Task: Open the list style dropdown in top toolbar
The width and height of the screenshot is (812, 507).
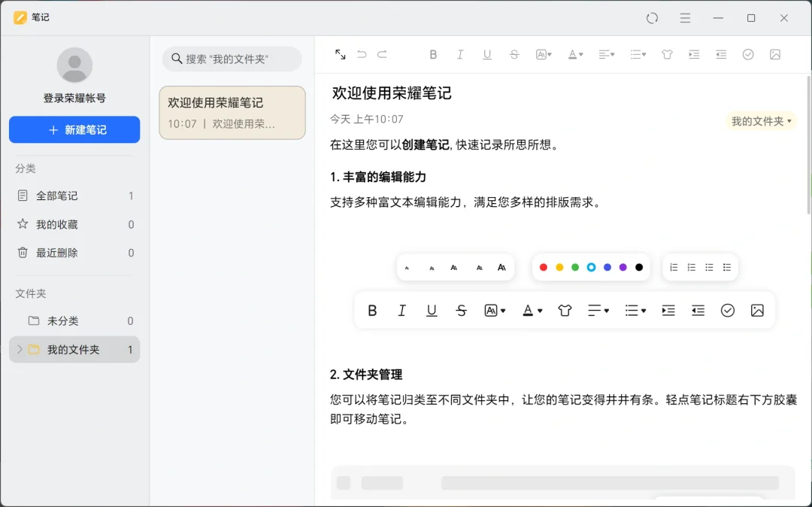Action: point(638,54)
